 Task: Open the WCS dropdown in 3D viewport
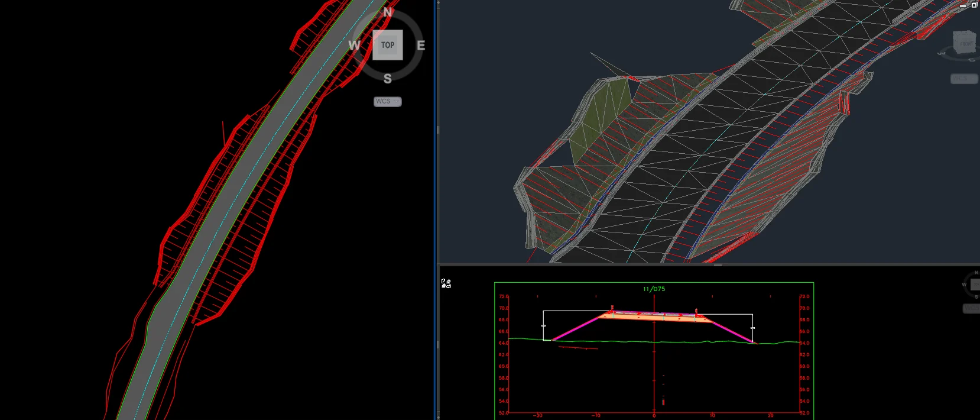pyautogui.click(x=964, y=79)
